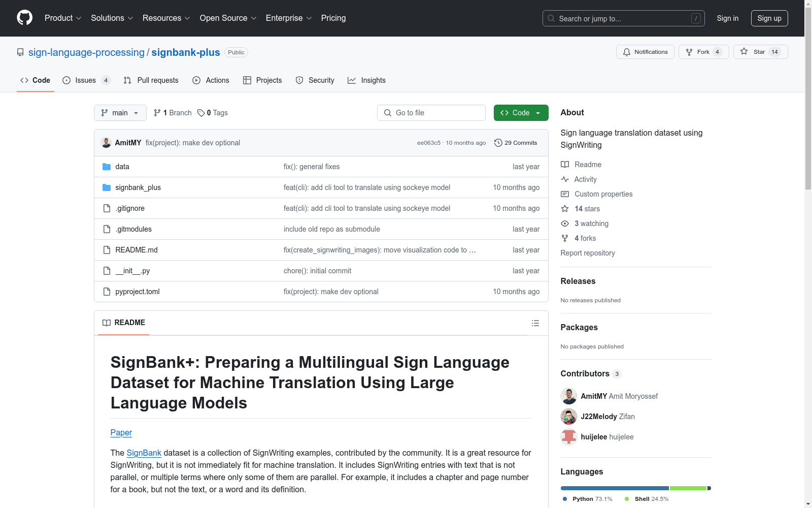The width and height of the screenshot is (812, 508).
Task: Click the Report repository link
Action: point(588,253)
